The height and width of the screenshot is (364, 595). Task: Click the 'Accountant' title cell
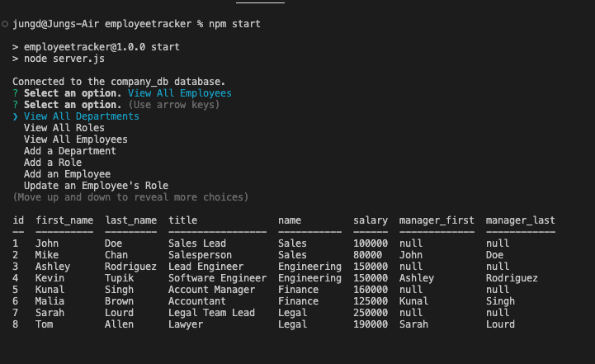[x=197, y=301]
